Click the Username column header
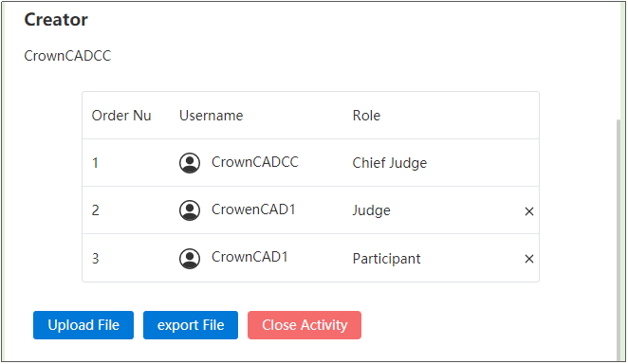The height and width of the screenshot is (364, 628). point(211,116)
